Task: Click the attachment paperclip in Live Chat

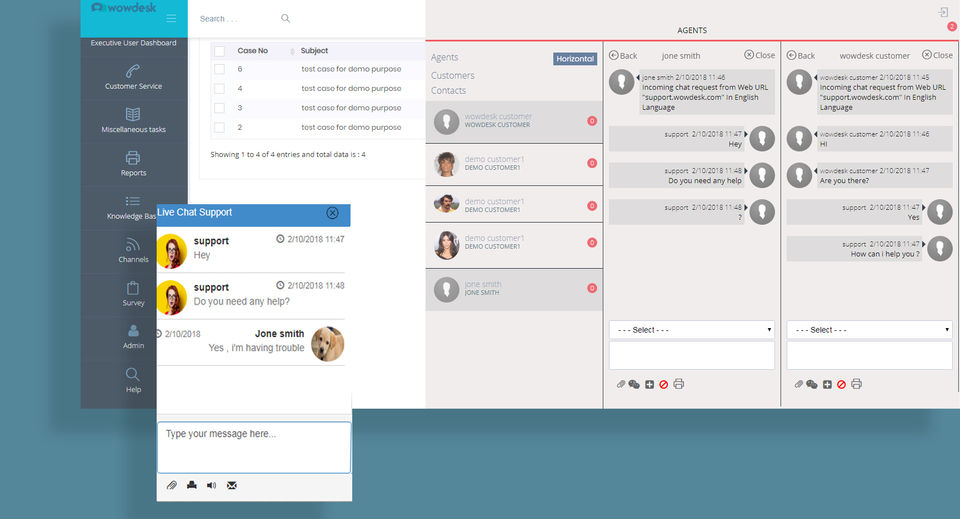Action: [x=171, y=485]
